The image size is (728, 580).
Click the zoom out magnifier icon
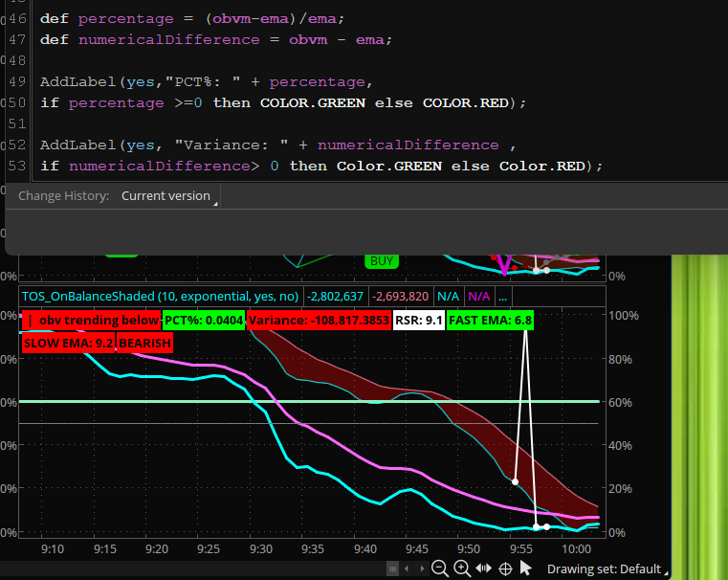pos(440,569)
